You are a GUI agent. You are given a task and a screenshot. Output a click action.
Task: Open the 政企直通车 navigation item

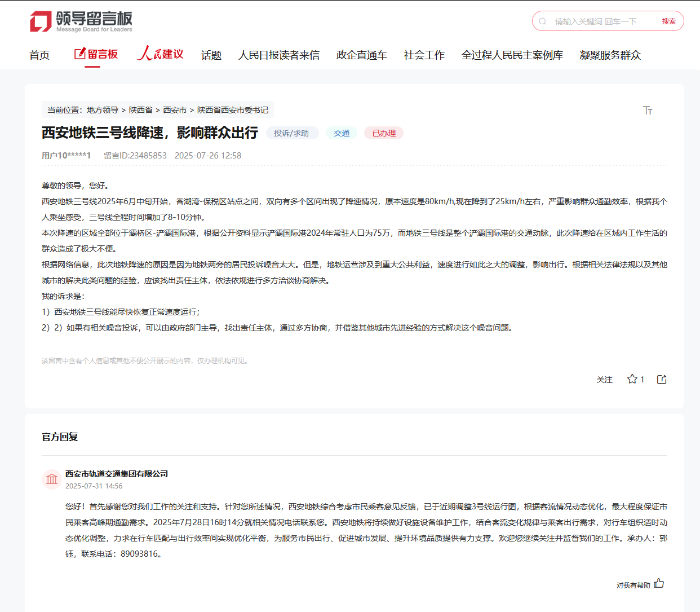click(x=361, y=55)
